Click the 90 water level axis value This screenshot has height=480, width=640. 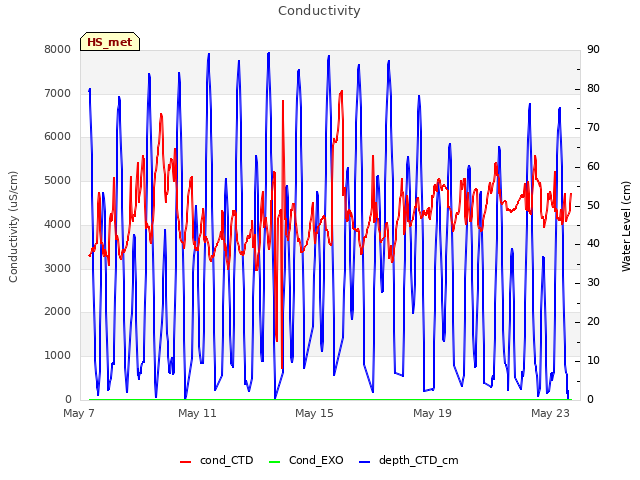593,49
